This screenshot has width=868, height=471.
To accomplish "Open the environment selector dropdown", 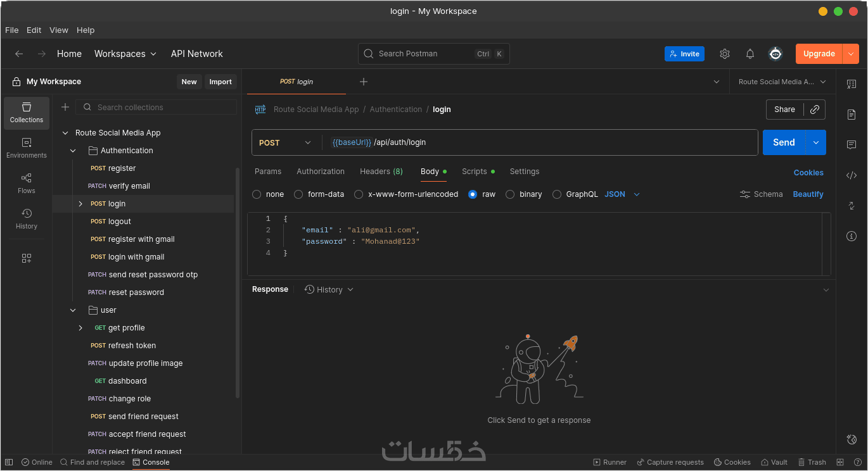I will click(782, 82).
